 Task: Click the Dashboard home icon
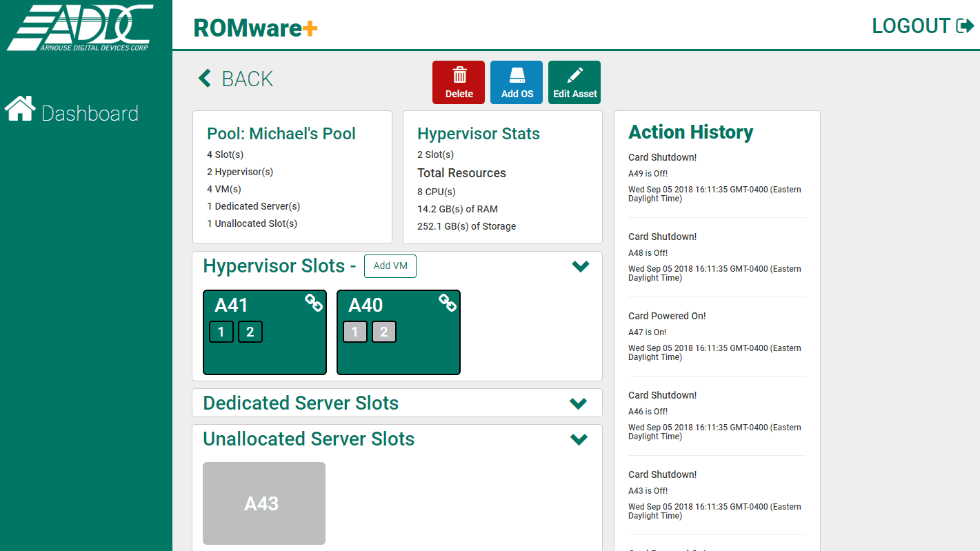coord(20,108)
